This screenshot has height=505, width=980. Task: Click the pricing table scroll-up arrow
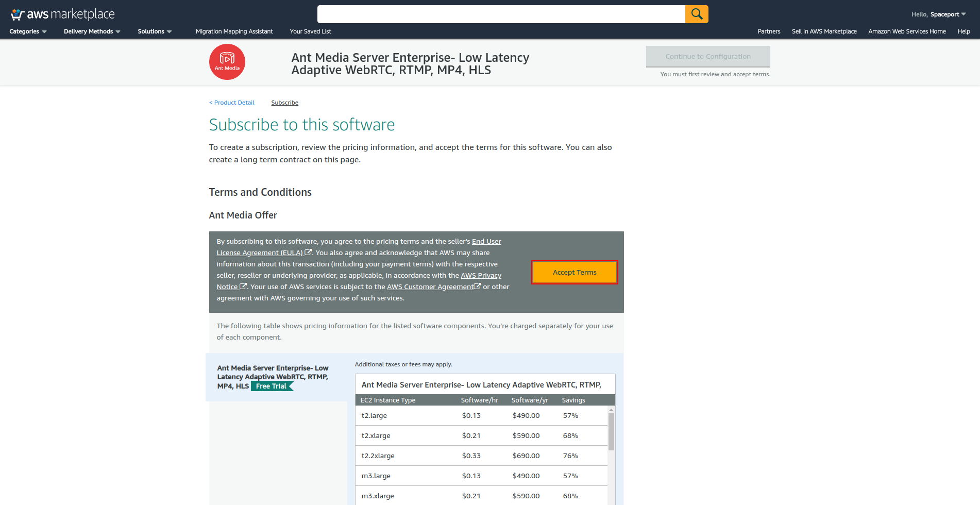(612, 410)
